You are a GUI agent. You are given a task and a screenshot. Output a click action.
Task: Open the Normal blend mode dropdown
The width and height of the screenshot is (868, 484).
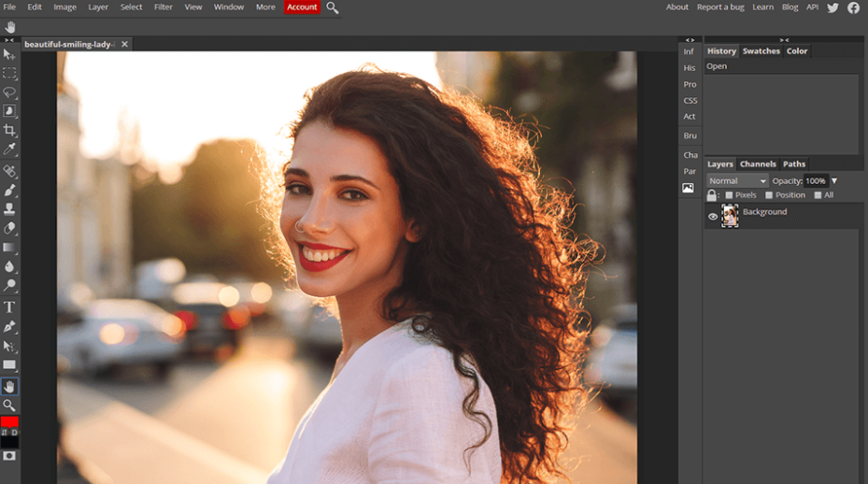[737, 180]
